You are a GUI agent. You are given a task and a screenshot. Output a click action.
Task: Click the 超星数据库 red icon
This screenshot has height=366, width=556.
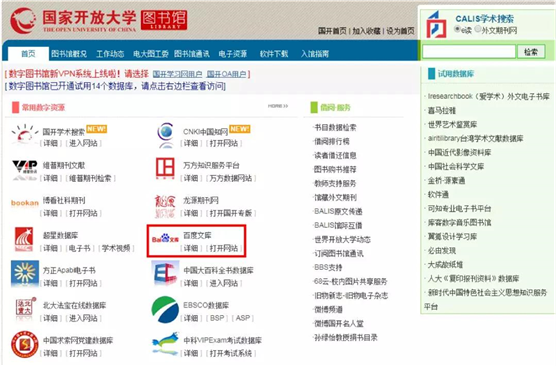click(24, 239)
